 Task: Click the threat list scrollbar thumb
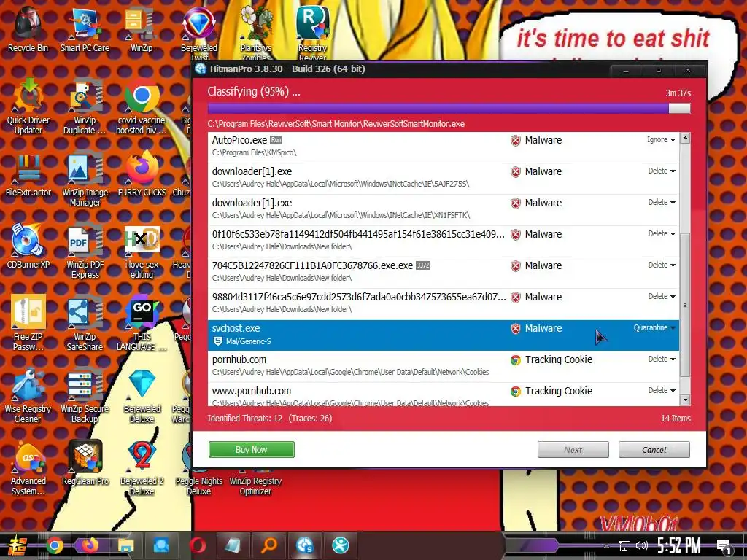(x=685, y=305)
